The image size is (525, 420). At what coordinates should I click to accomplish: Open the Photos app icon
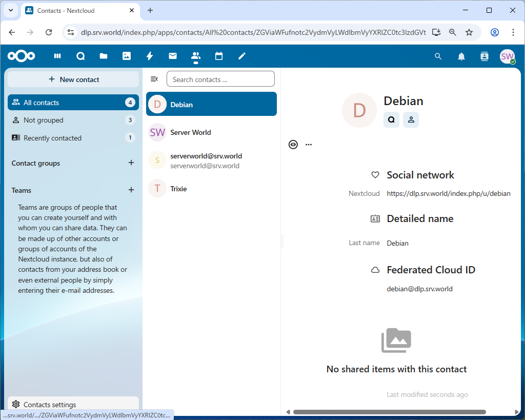tap(127, 56)
